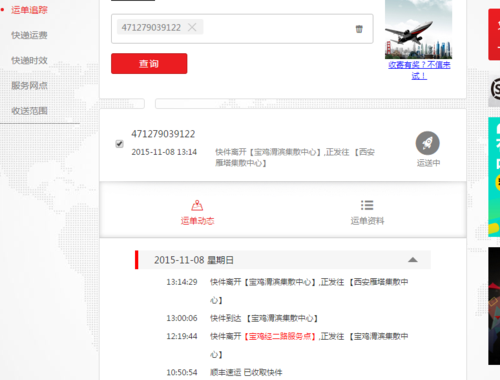Open 快递时效 in the sidebar
The width and height of the screenshot is (500, 380).
29,60
